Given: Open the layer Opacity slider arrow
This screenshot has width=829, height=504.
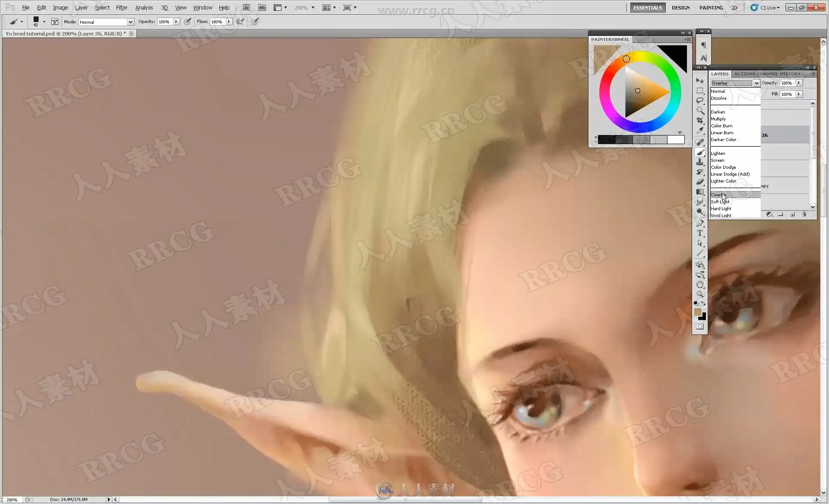Looking at the screenshot, I should pyautogui.click(x=799, y=83).
